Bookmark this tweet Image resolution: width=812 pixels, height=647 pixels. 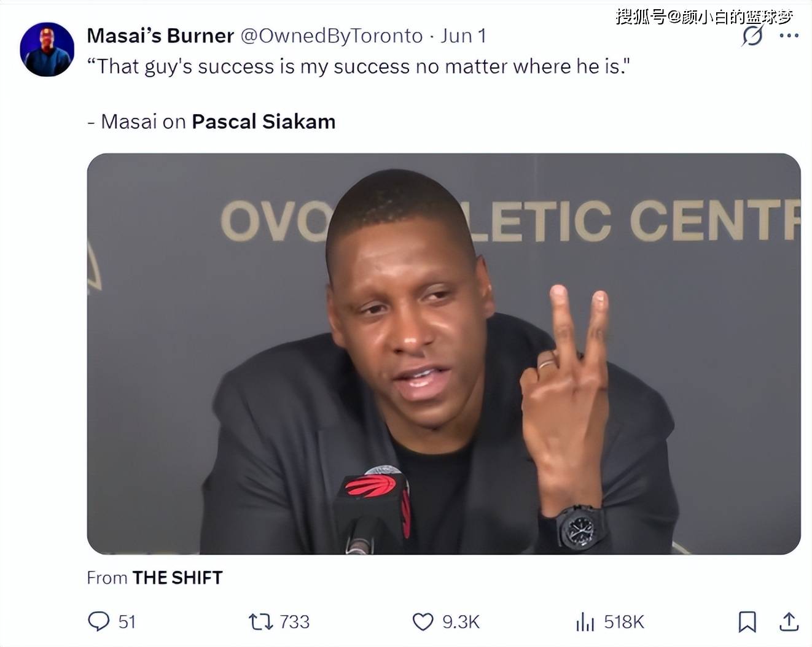pos(747,622)
